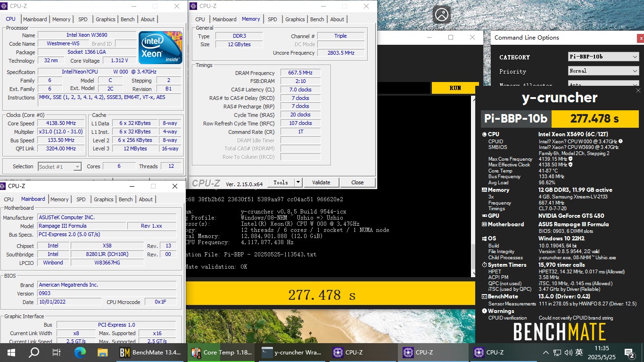Image resolution: width=644 pixels, height=362 pixels.
Task: Open Bench tab in the Memory CPU-Z window
Action: [317, 19]
